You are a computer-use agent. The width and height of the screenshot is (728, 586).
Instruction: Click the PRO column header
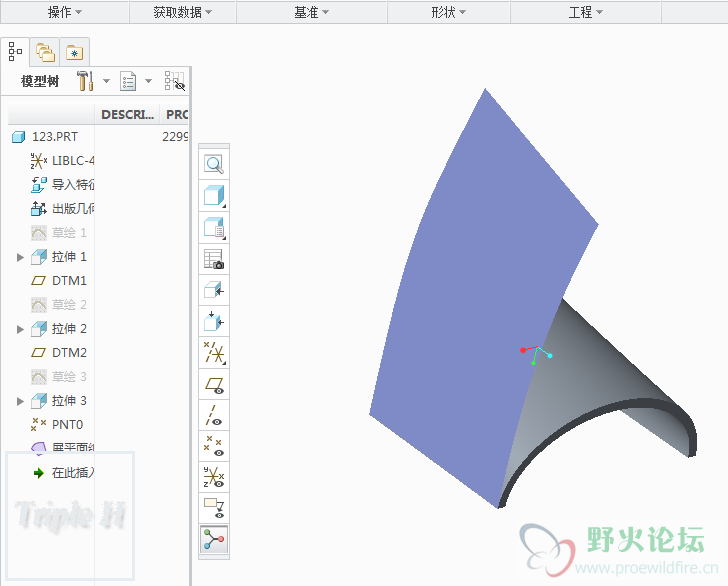(x=176, y=114)
